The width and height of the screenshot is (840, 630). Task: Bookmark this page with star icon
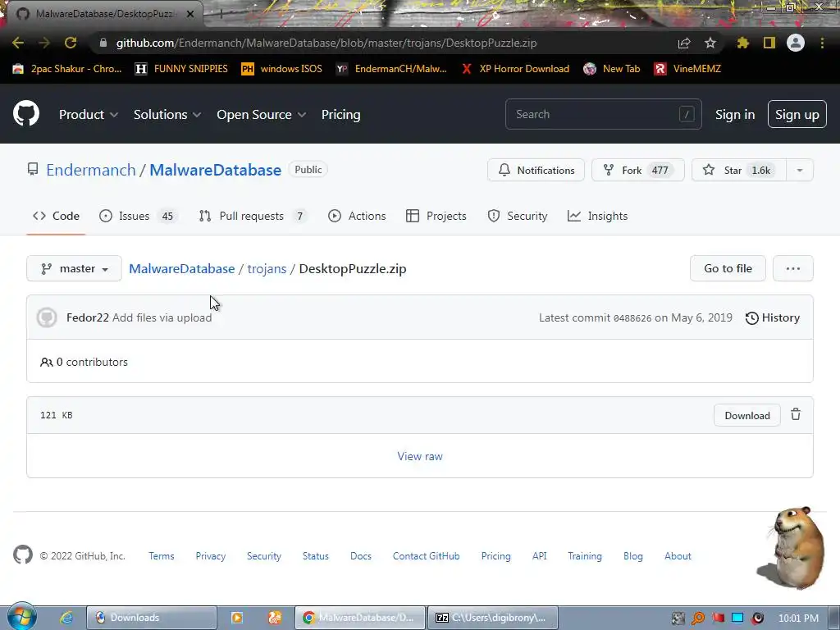[710, 43]
